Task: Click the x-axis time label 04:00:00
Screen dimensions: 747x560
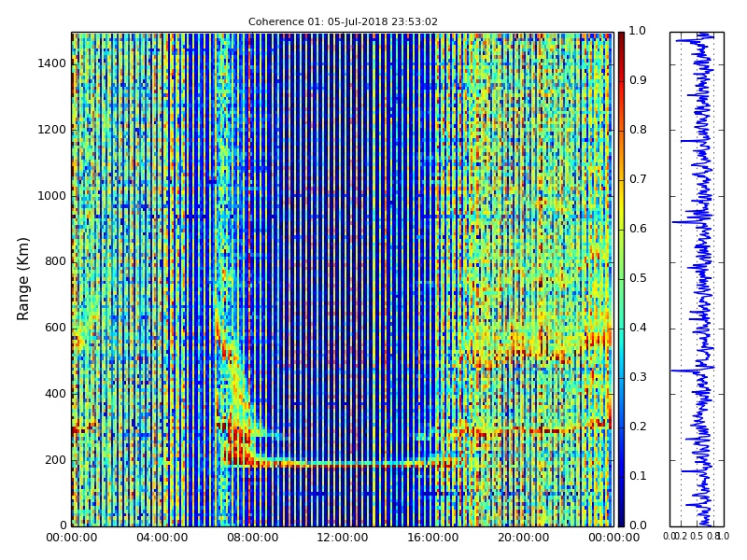Action: pos(162,538)
